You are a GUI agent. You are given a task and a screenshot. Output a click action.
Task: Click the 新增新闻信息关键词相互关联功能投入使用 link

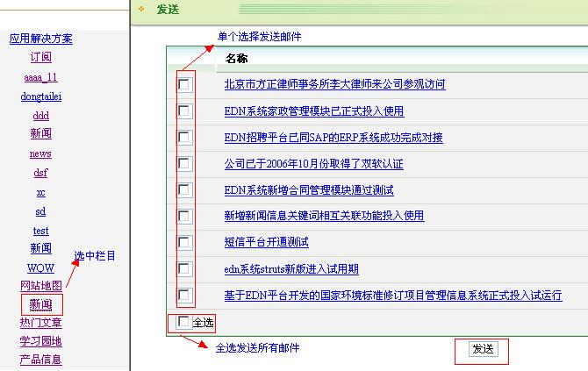tap(324, 216)
